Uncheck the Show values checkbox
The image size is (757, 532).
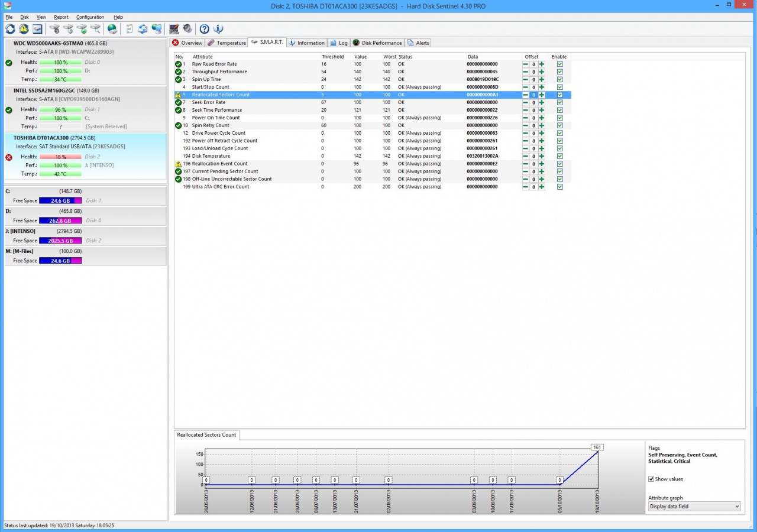point(651,479)
